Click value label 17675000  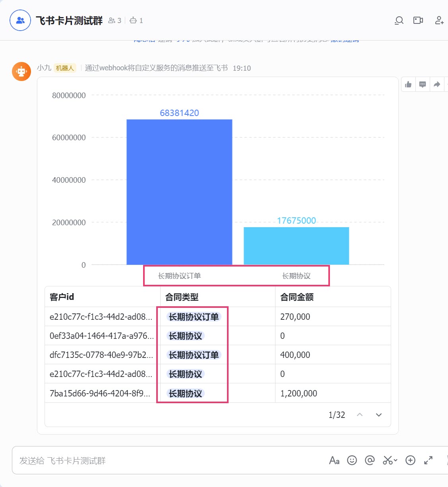[x=297, y=220]
